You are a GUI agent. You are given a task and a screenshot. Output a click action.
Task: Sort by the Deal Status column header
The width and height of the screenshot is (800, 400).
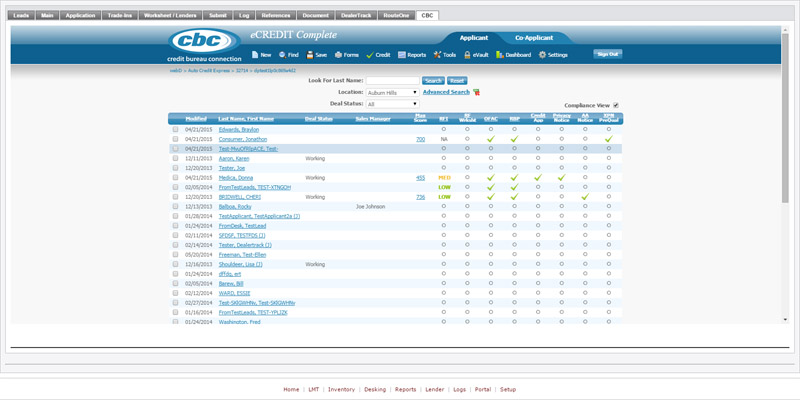click(x=318, y=119)
